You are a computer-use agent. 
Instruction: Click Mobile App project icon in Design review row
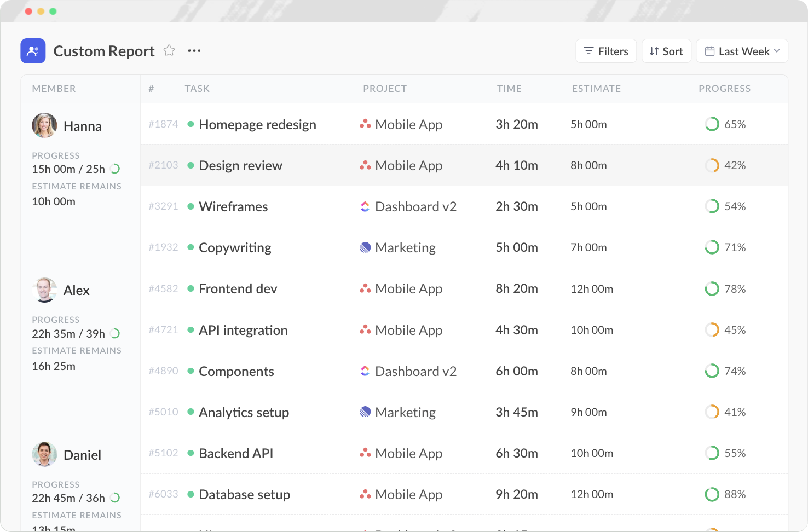365,165
